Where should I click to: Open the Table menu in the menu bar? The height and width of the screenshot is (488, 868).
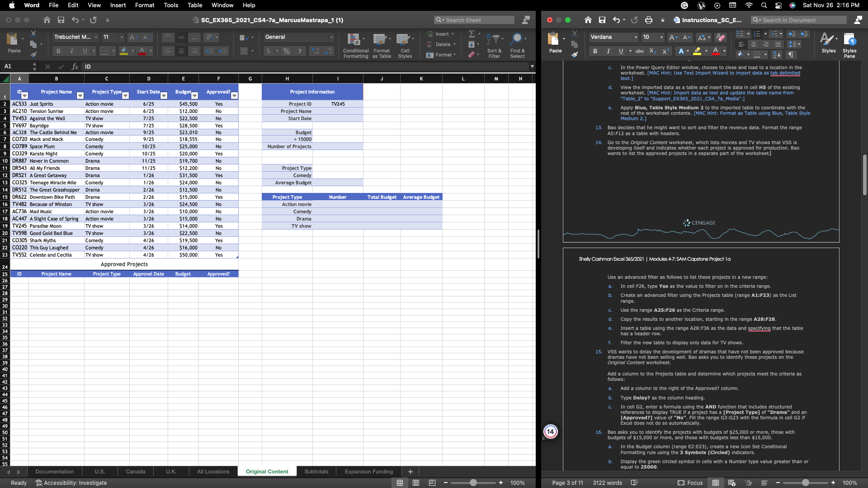(194, 5)
